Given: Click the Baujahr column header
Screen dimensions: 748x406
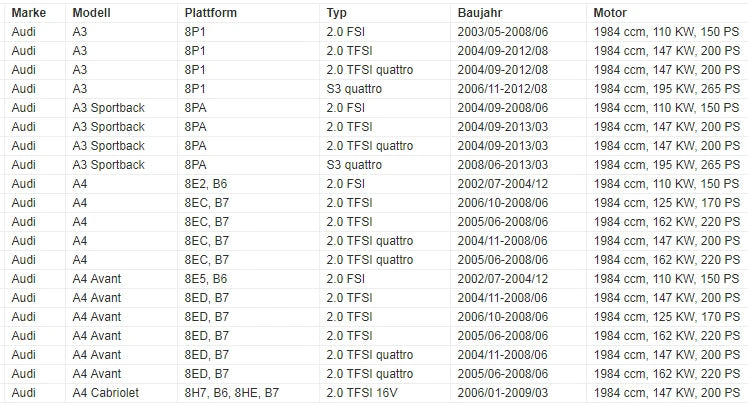Looking at the screenshot, I should click(x=479, y=13).
